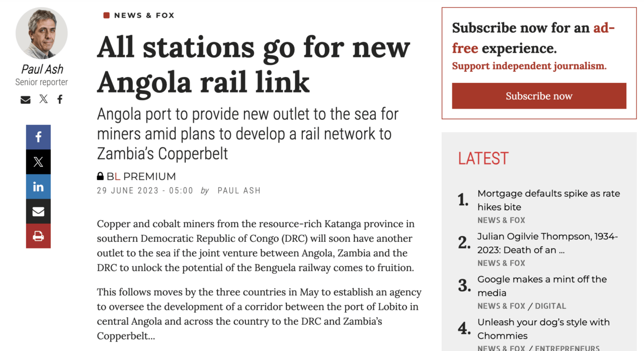Open Paul Ash's Facebook profile icon

tap(59, 99)
